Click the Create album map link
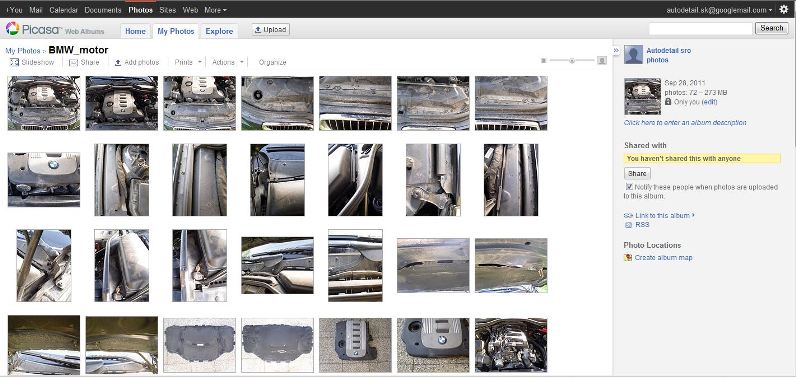Image resolution: width=796 pixels, height=378 pixels. tap(664, 258)
